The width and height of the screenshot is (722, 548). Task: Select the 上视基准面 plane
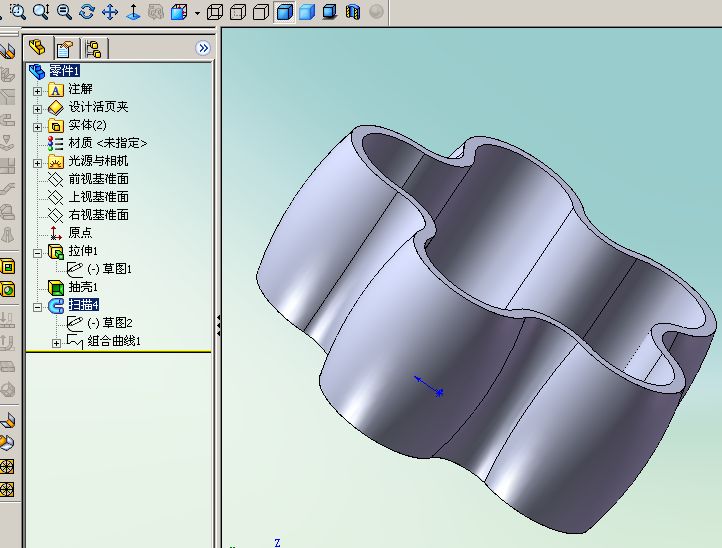(x=99, y=197)
